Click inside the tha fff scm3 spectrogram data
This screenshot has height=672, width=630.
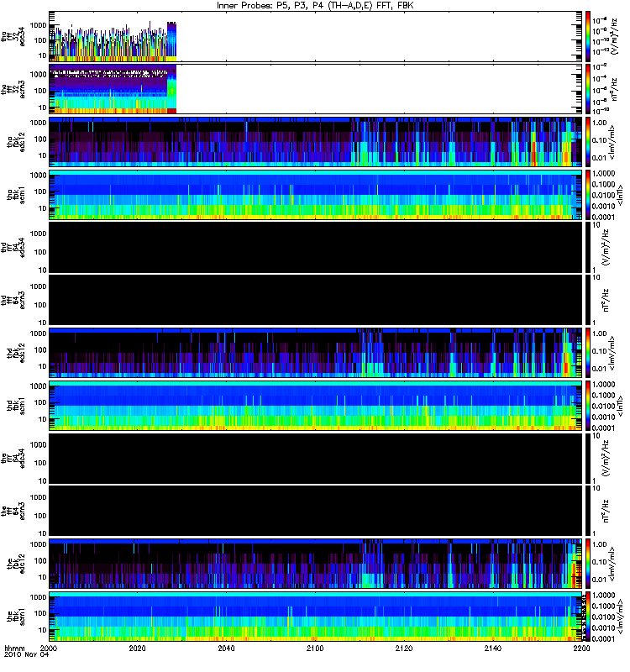click(113, 89)
